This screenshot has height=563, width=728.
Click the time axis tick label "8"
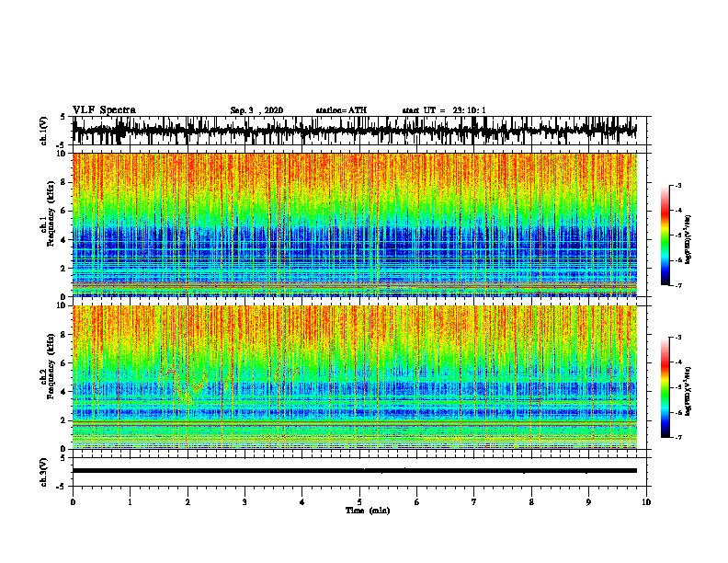coord(531,502)
